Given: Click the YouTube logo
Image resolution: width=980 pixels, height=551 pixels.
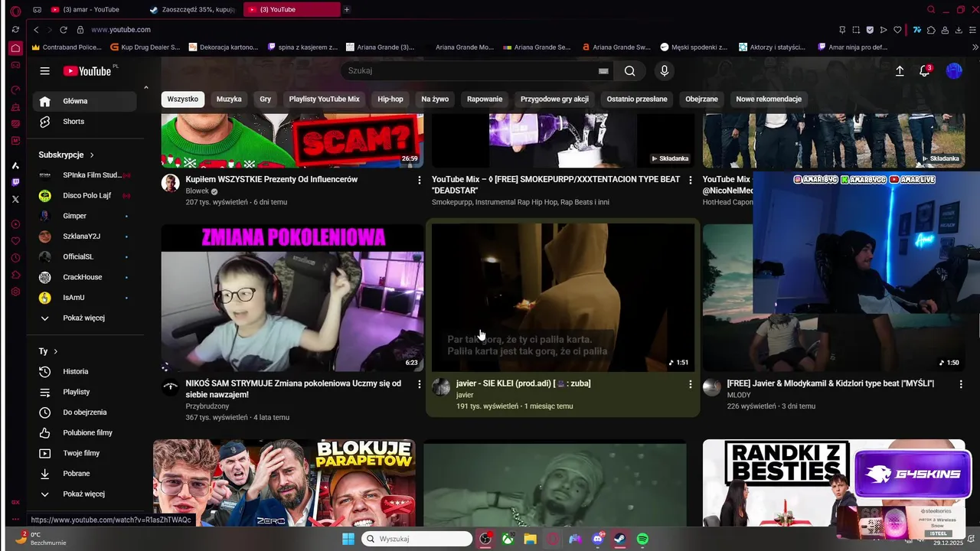Looking at the screenshot, I should point(87,71).
